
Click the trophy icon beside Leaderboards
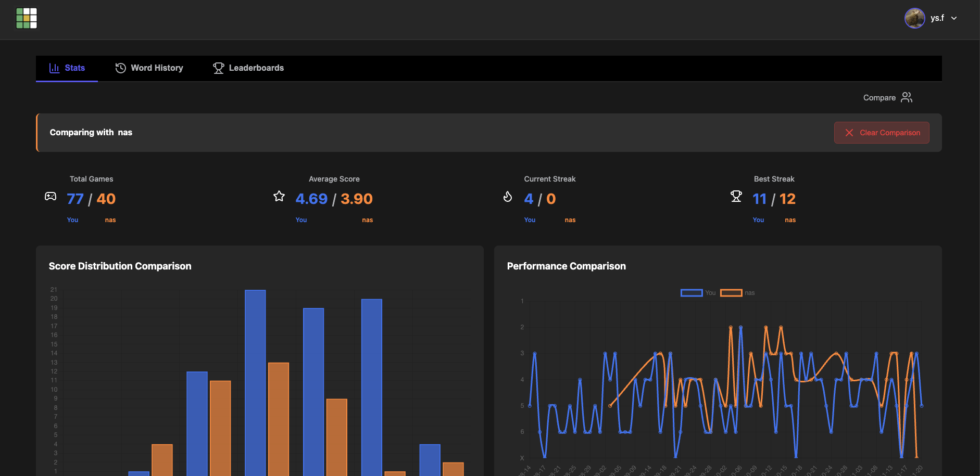click(x=218, y=68)
